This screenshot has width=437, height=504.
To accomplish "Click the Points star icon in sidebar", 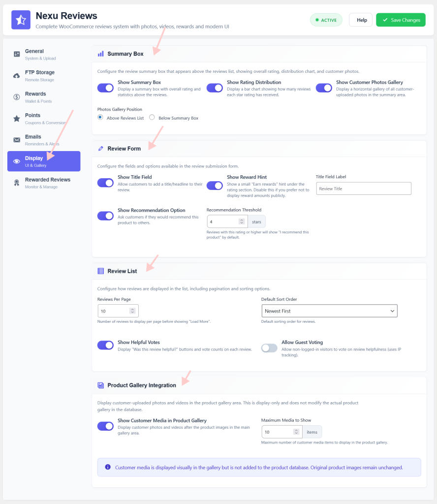I will pos(17,119).
